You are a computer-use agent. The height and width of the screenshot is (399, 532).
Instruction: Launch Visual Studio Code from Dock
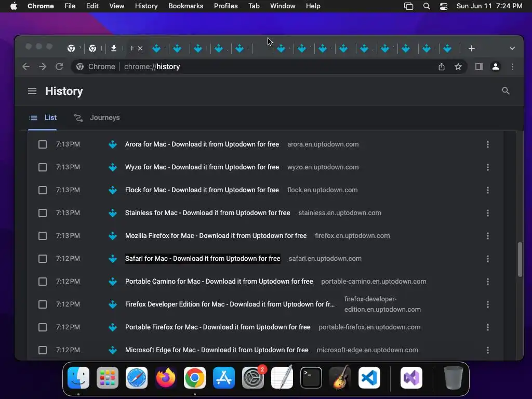tap(369, 378)
